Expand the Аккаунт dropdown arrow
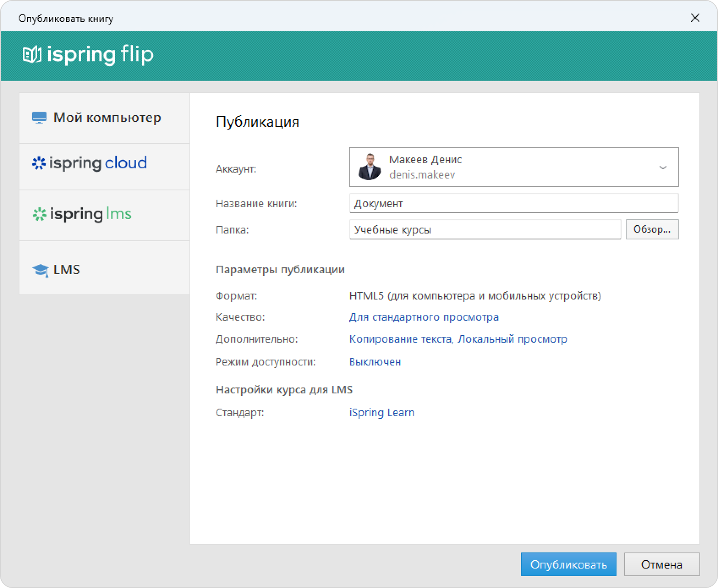This screenshot has width=718, height=588. click(663, 168)
